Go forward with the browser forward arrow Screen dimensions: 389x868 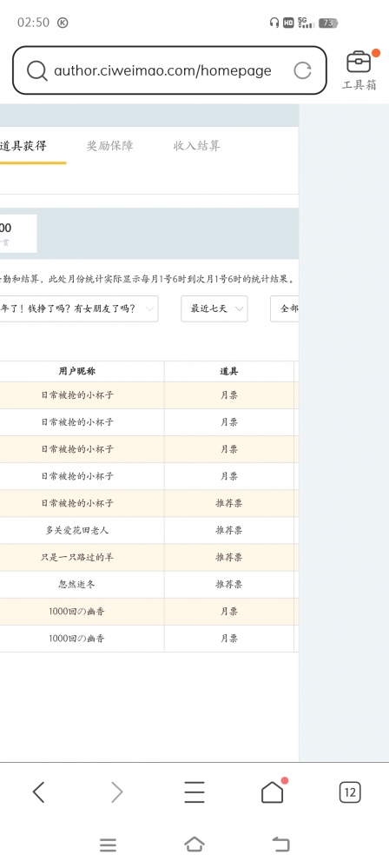pos(116,792)
